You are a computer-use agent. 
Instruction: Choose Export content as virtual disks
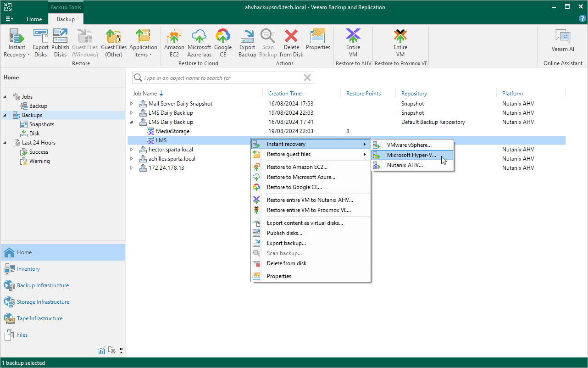311,223
